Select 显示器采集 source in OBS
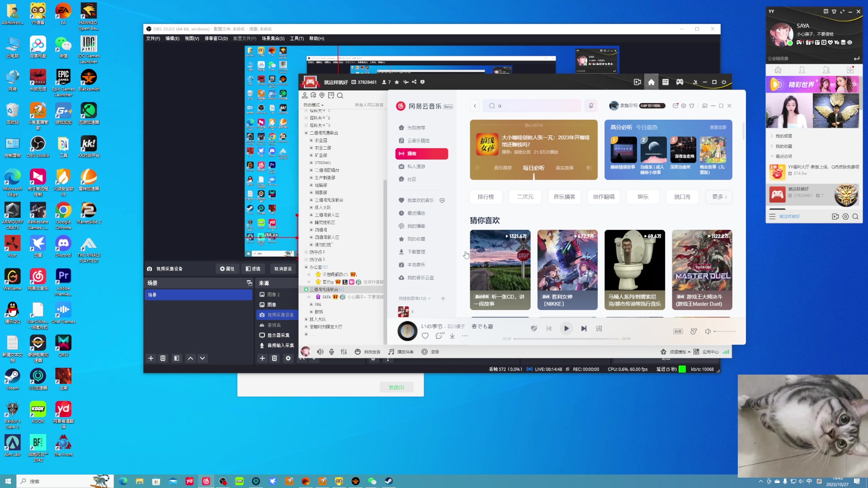 [x=278, y=335]
